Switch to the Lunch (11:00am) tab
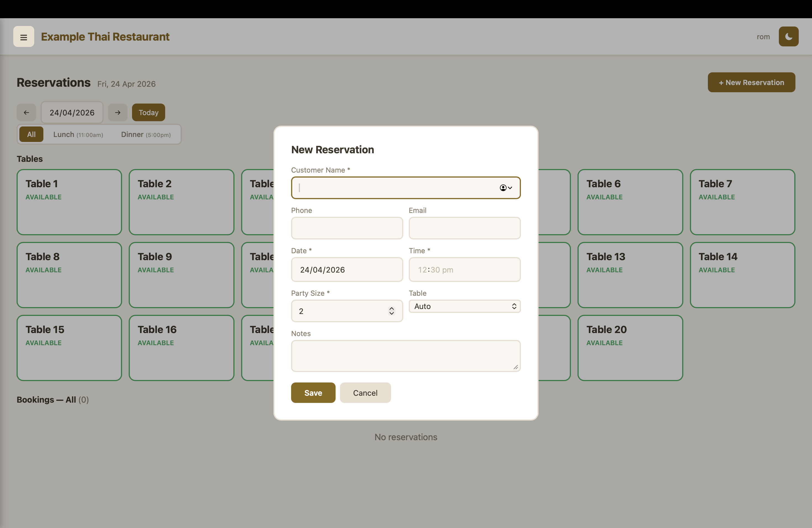The image size is (812, 528). (x=78, y=134)
